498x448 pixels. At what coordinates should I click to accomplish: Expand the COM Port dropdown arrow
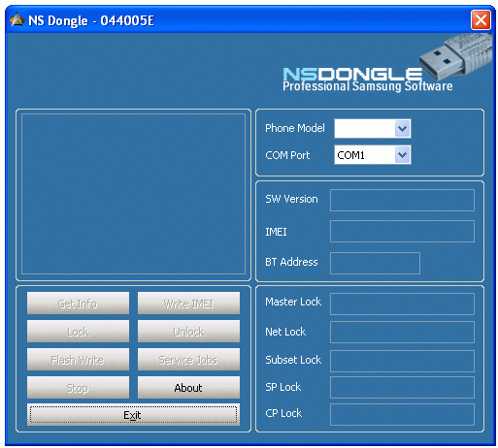402,155
